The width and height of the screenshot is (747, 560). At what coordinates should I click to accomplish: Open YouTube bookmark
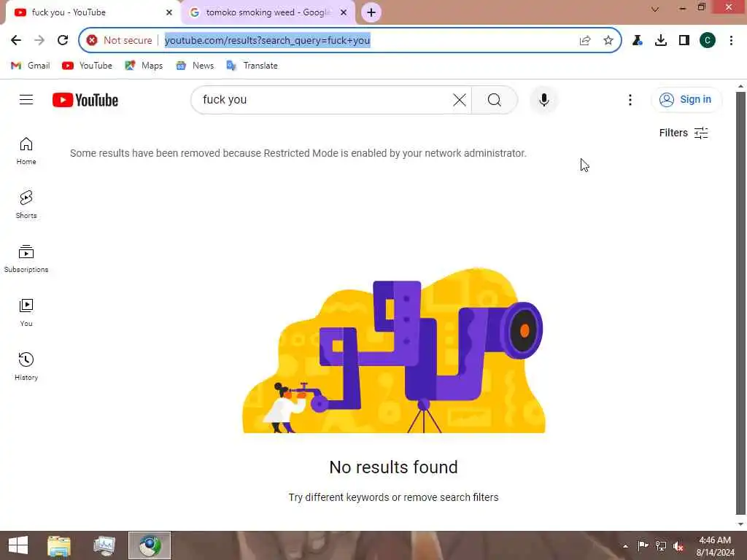88,66
